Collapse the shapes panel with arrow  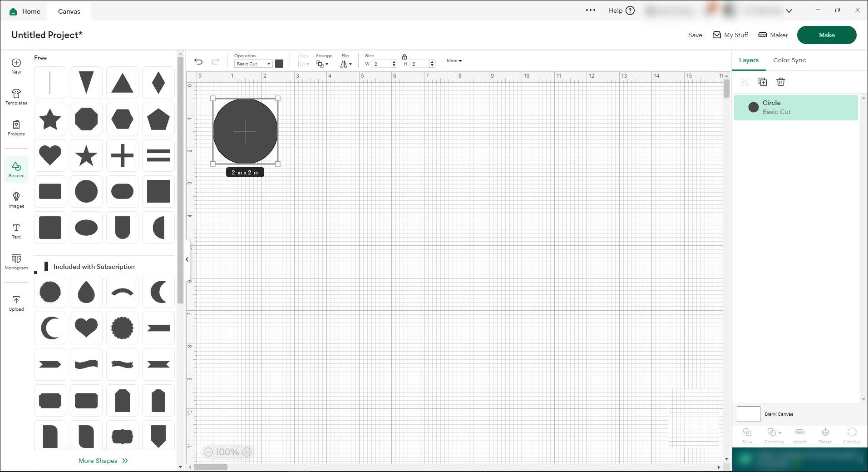click(x=187, y=259)
